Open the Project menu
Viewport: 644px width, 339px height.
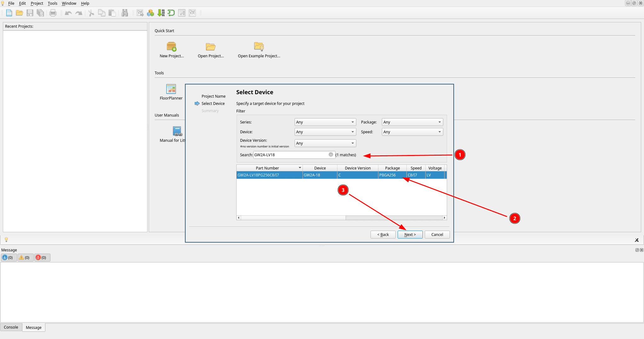pos(37,3)
